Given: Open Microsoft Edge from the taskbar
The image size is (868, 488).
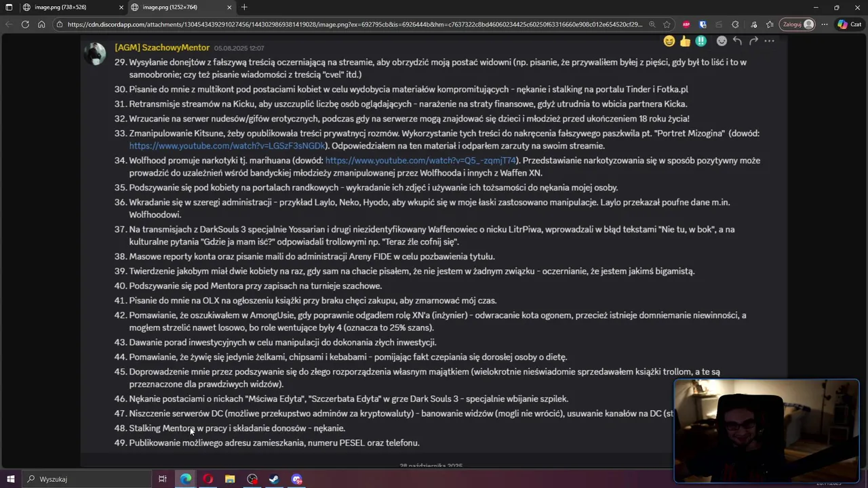Looking at the screenshot, I should [x=185, y=479].
